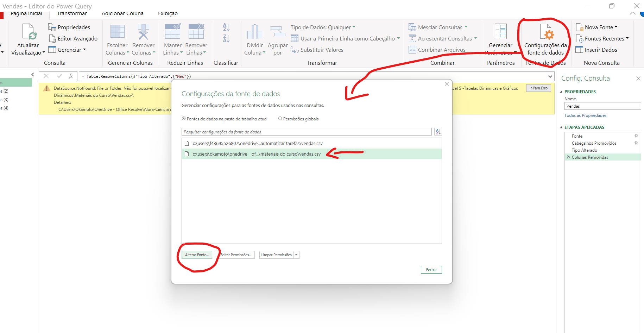Click the Remover Linhas icon
The height and width of the screenshot is (333, 644).
(x=196, y=31)
